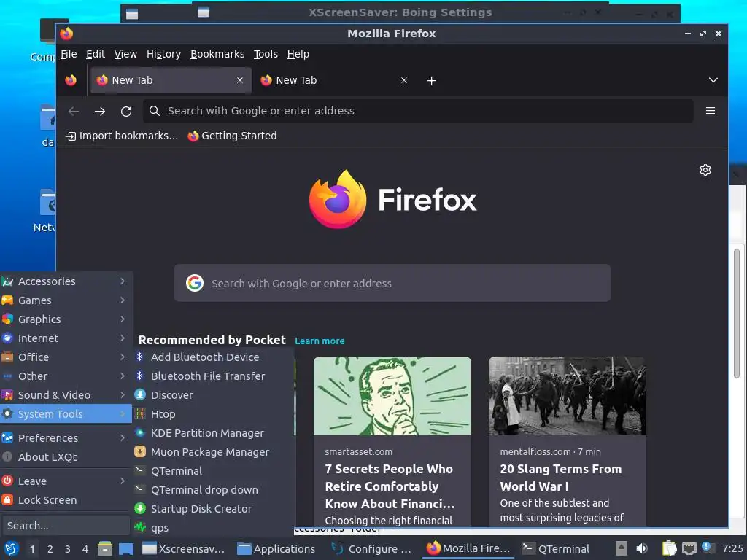The height and width of the screenshot is (560, 747).
Task: Open the File menu
Action: click(69, 54)
